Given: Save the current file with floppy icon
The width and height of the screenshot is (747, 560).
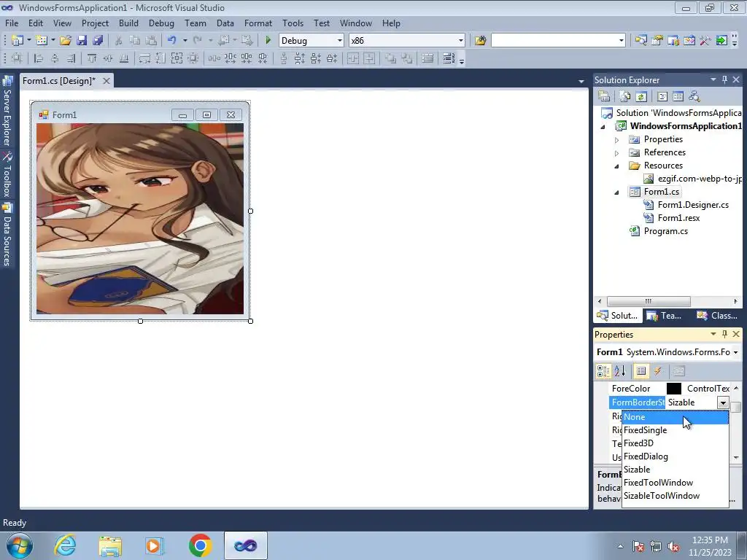Looking at the screenshot, I should [82, 41].
